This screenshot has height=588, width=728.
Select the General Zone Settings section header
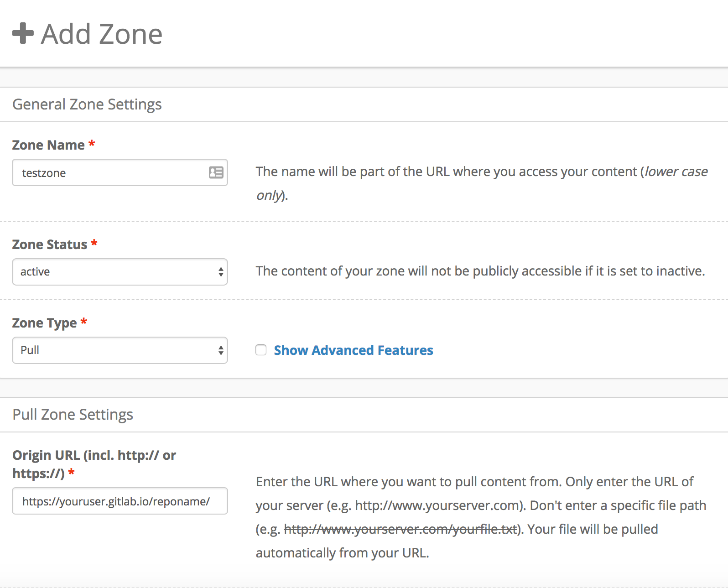coord(87,104)
